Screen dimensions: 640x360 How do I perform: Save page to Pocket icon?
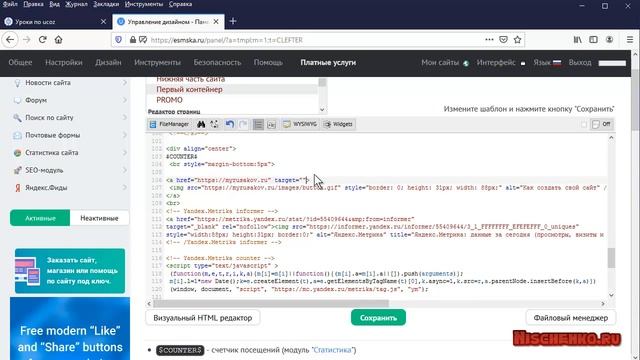tap(503, 40)
